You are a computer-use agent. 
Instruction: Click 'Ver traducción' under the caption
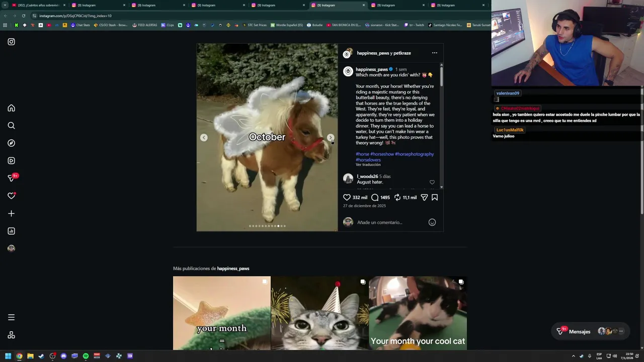tap(368, 165)
